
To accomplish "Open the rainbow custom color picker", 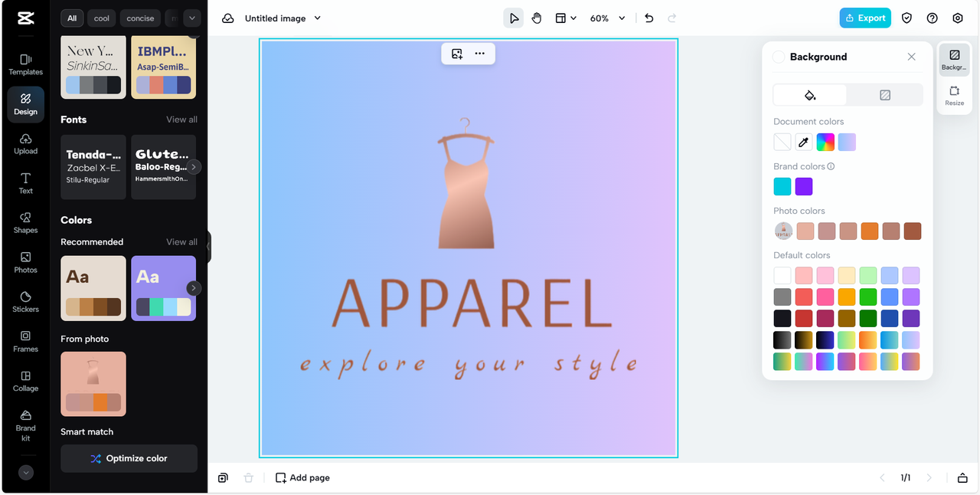I will point(825,142).
